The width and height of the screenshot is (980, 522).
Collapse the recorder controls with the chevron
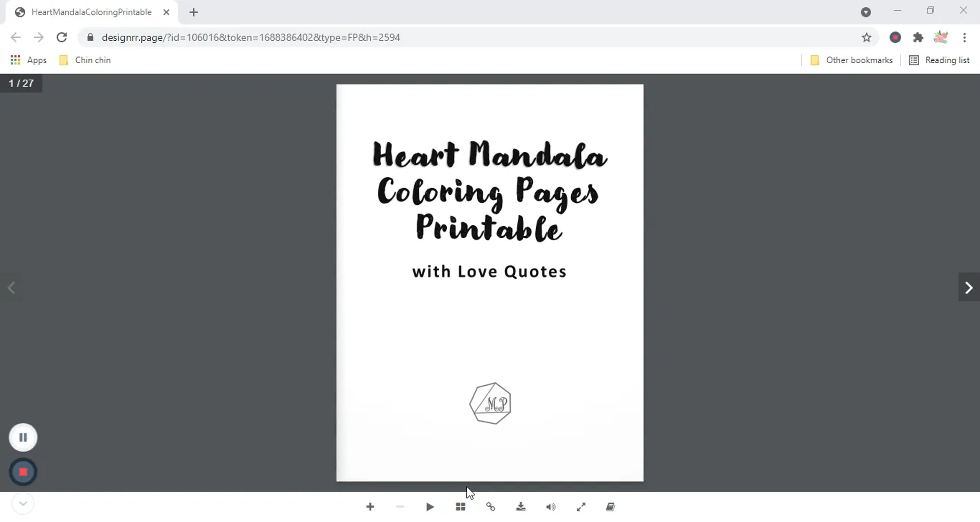[x=23, y=503]
